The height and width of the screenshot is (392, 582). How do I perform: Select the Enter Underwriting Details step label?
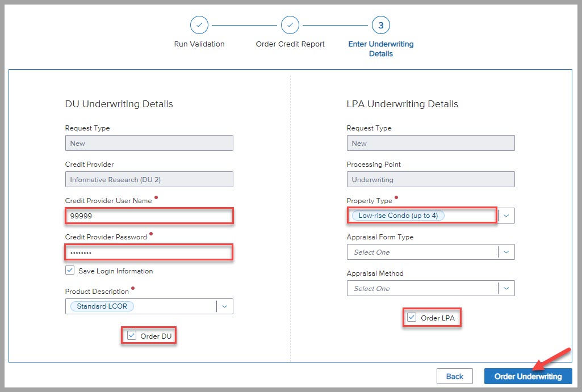pos(381,49)
